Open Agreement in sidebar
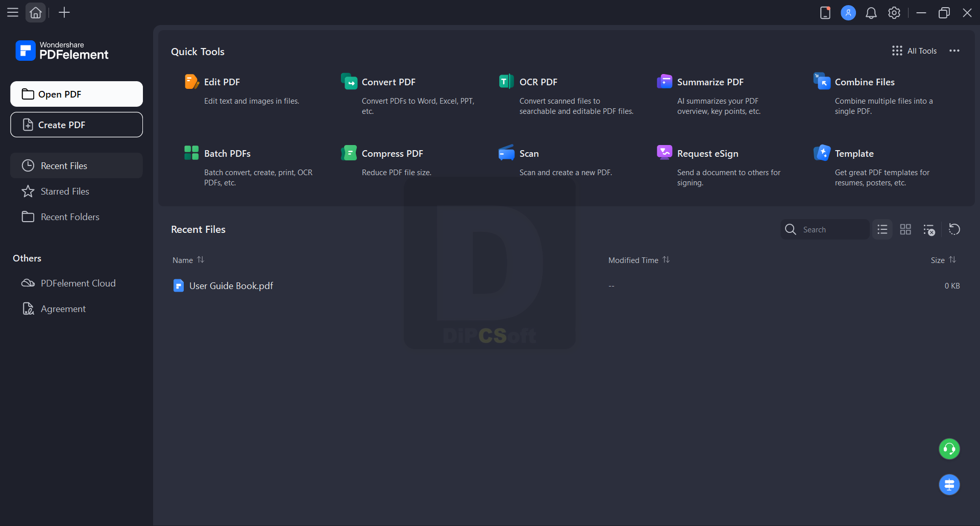The height and width of the screenshot is (526, 980). 77,308
